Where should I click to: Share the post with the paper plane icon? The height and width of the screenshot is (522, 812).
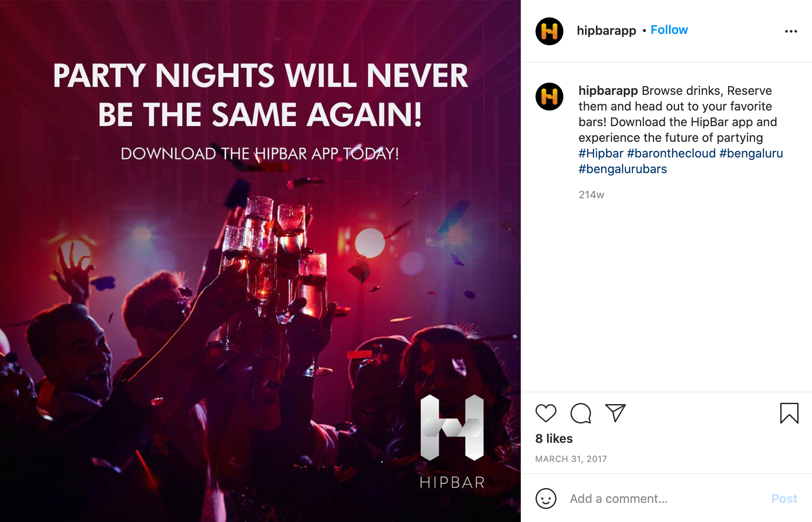pos(616,413)
